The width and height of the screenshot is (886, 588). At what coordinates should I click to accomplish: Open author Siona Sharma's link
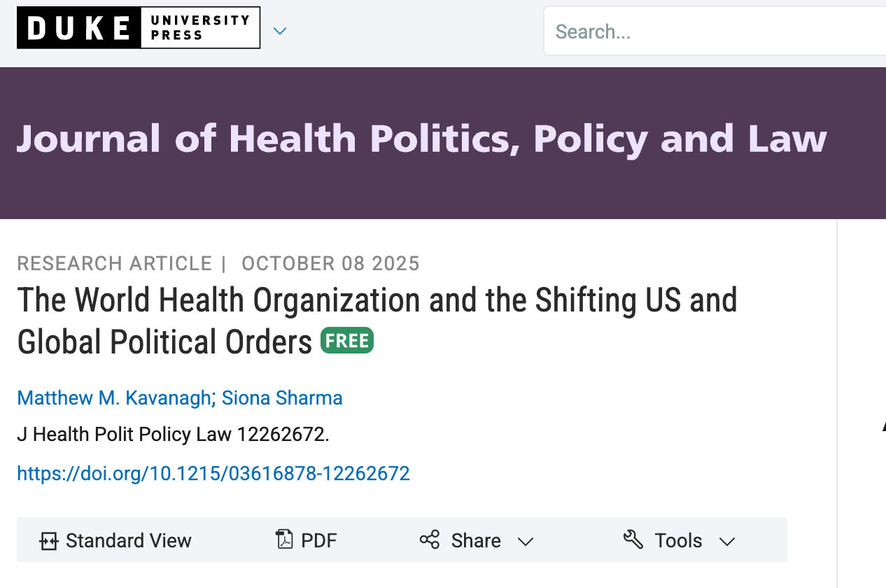(282, 398)
